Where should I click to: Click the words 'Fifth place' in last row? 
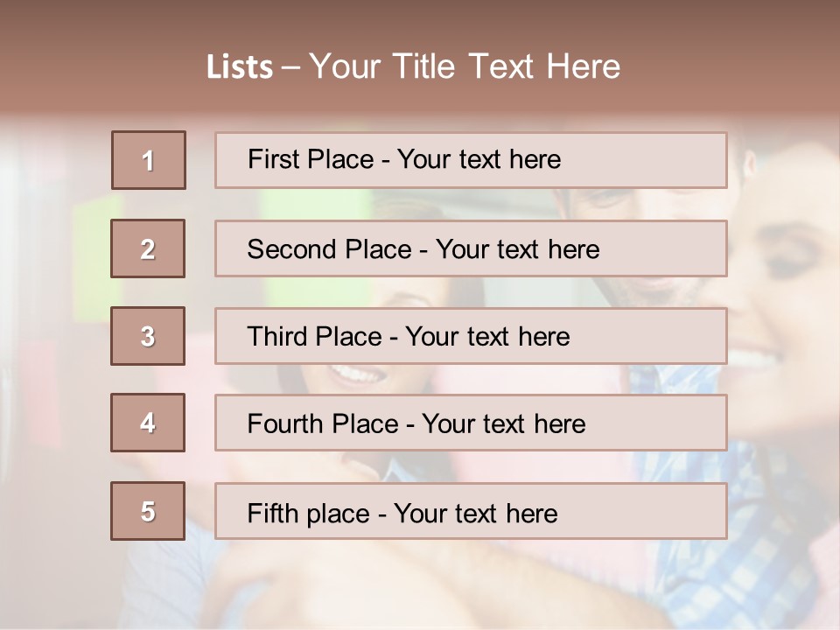tap(308, 513)
